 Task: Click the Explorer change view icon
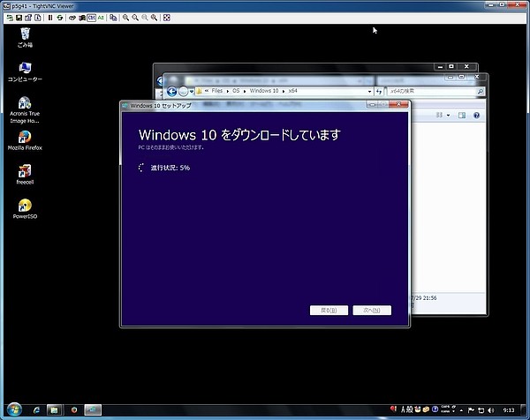pyautogui.click(x=439, y=116)
